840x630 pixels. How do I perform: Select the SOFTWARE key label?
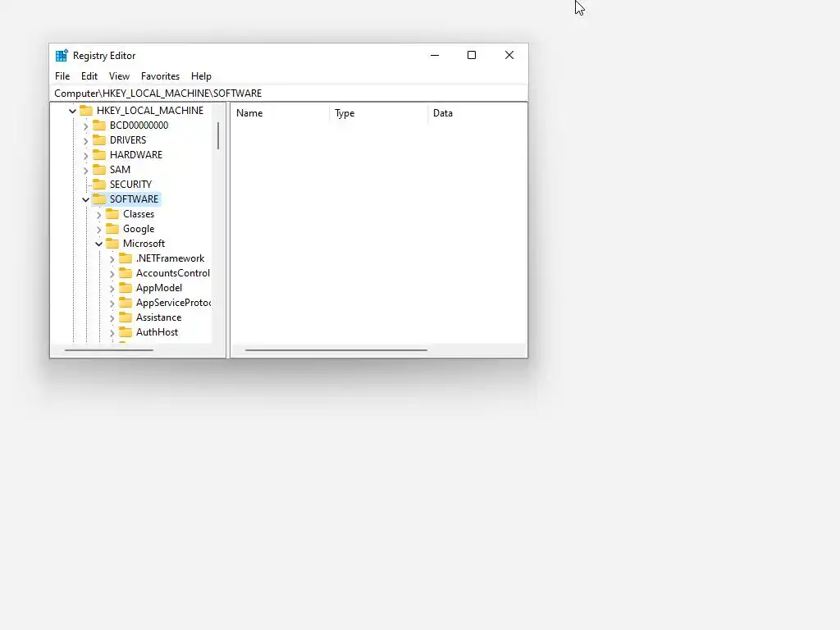coord(134,199)
